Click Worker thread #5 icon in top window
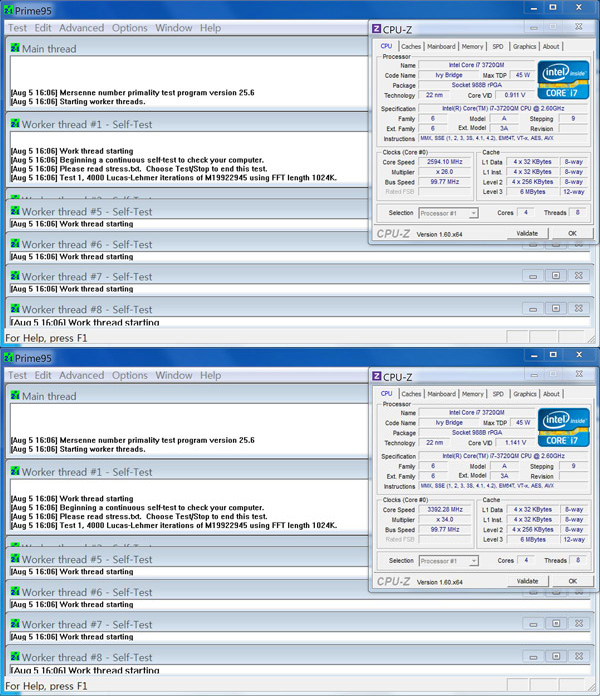This screenshot has width=600, height=696. pyautogui.click(x=16, y=210)
